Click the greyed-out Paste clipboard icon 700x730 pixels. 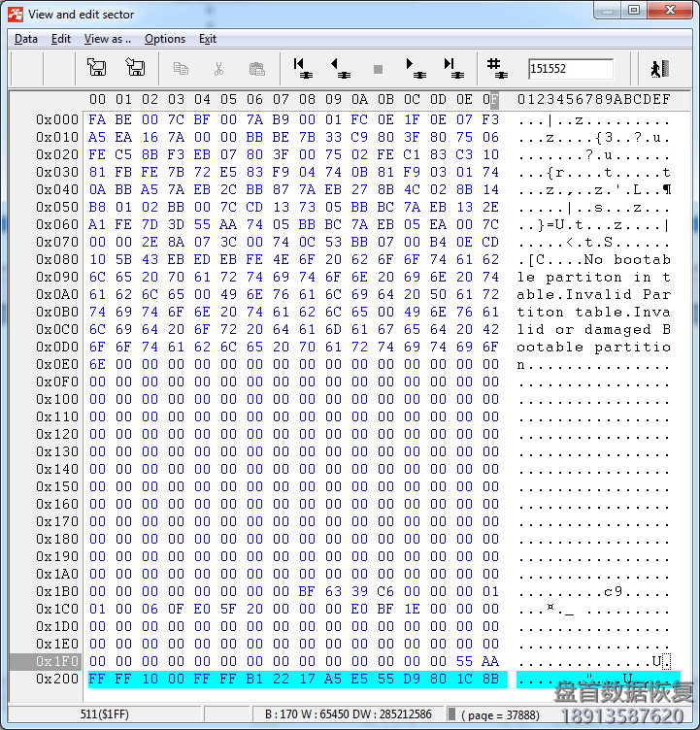(256, 69)
